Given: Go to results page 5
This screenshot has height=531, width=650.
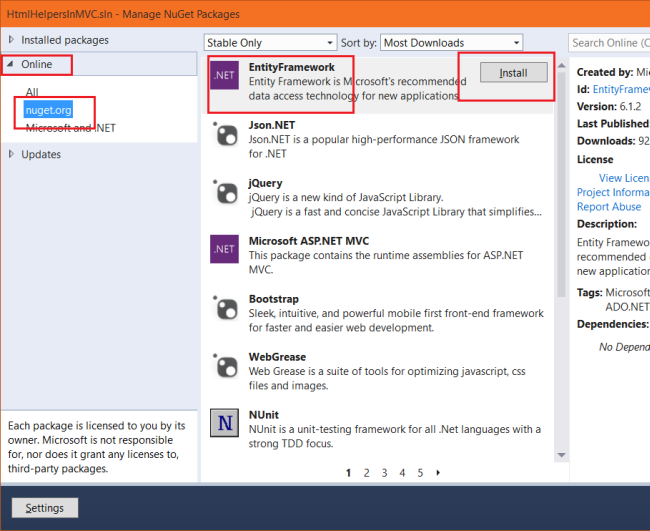Looking at the screenshot, I should tap(420, 473).
